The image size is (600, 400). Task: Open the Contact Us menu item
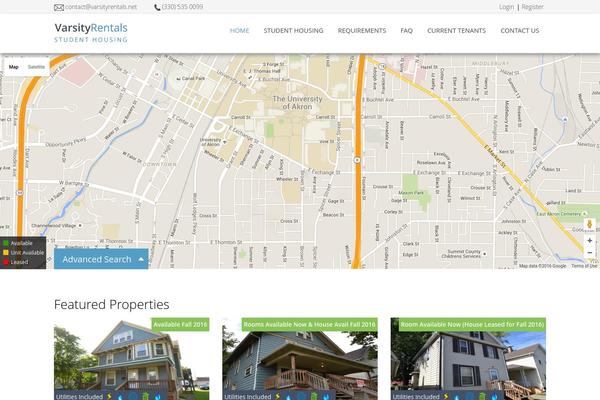(520, 31)
